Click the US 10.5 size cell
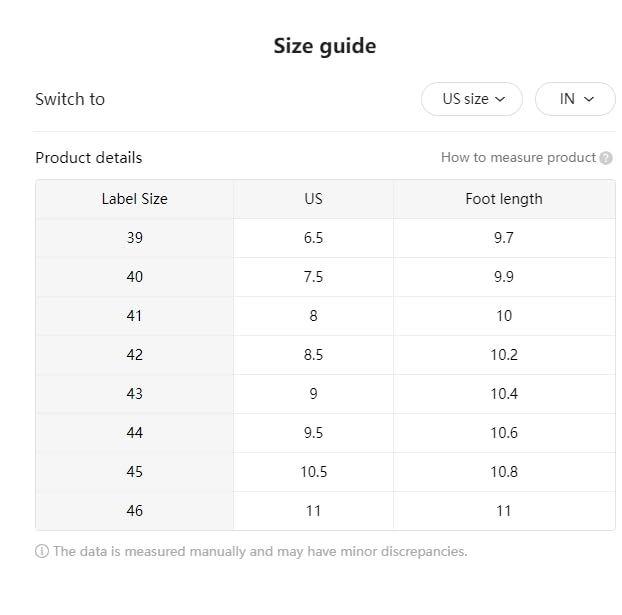Screen dimensions: 622x615 point(313,472)
